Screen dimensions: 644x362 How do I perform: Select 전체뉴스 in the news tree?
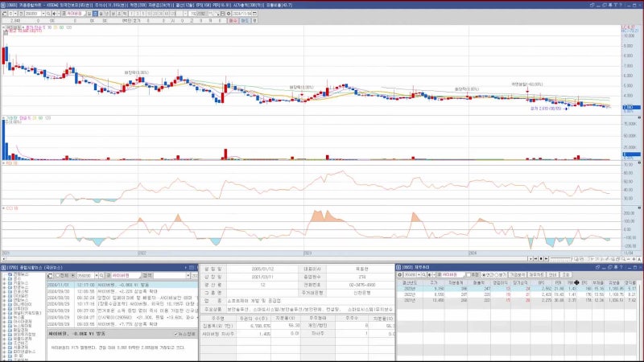tap(21, 274)
